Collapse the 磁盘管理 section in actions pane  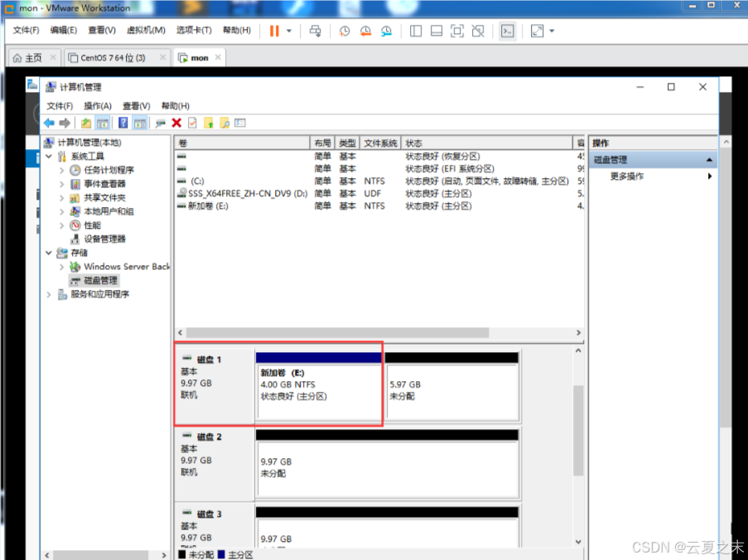coord(709,160)
